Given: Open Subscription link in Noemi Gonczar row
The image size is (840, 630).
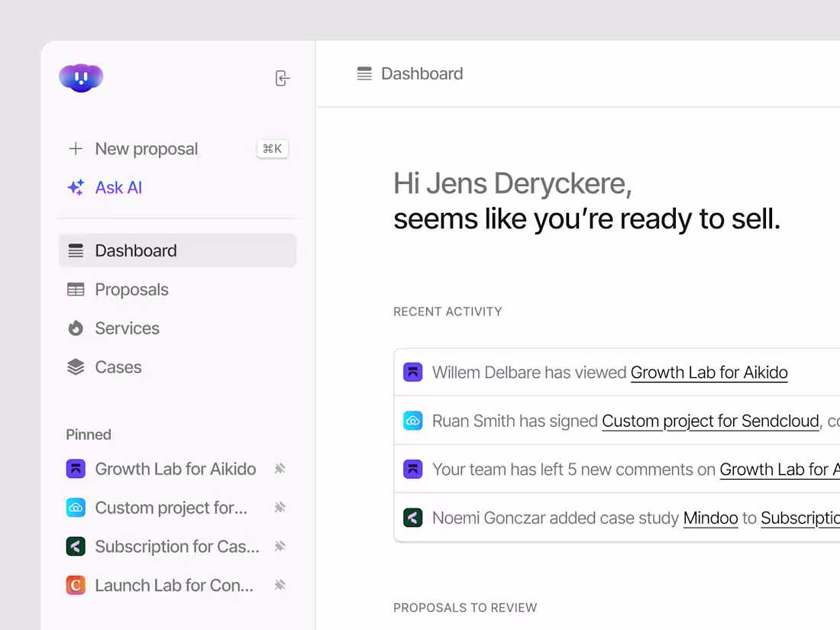Looking at the screenshot, I should 800,518.
